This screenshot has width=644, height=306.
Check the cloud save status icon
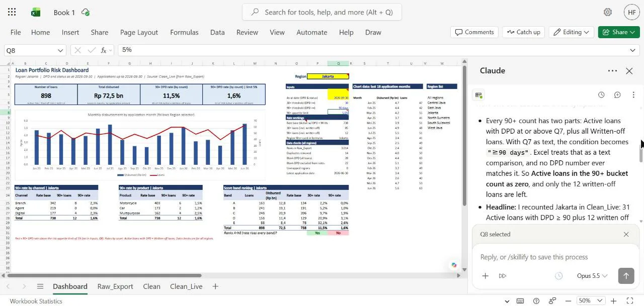pos(86,12)
